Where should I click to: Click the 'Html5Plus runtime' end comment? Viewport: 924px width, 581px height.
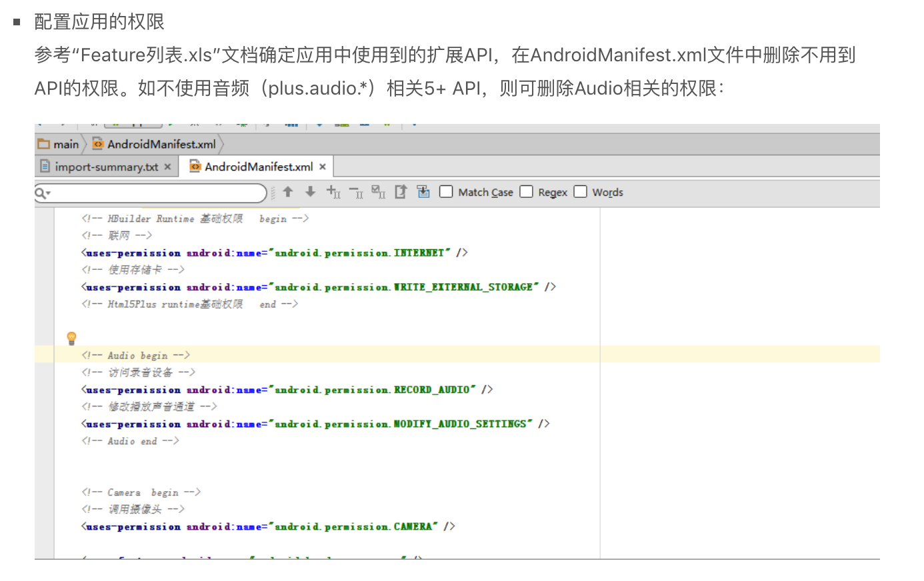point(190,304)
